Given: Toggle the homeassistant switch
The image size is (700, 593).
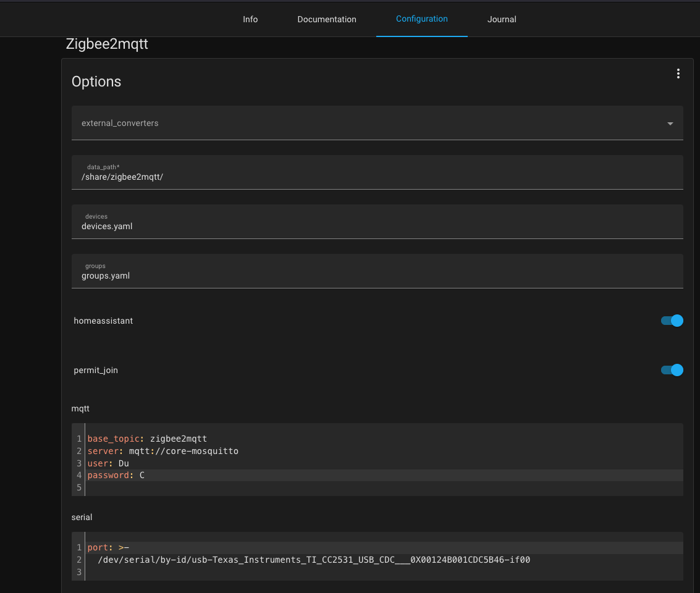Looking at the screenshot, I should pyautogui.click(x=672, y=321).
